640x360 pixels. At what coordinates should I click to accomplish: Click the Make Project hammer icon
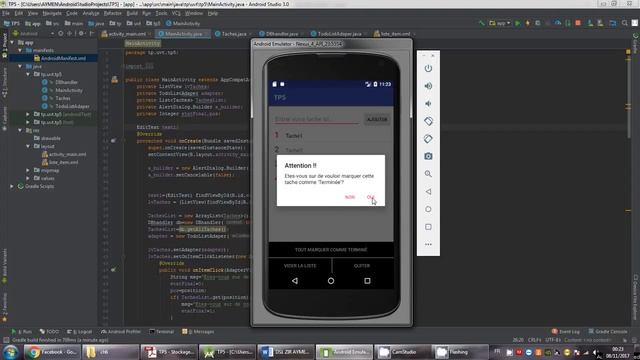click(x=482, y=23)
